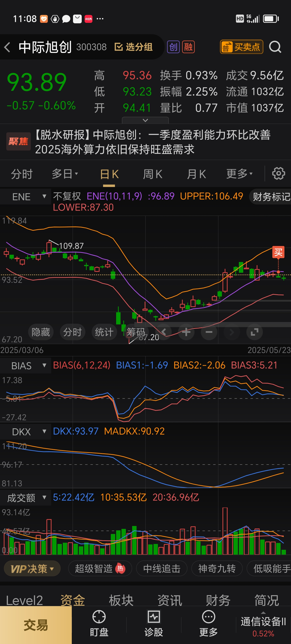Tap 统计 chart overlay button
This screenshot has width=291, height=644.
[x=104, y=332]
